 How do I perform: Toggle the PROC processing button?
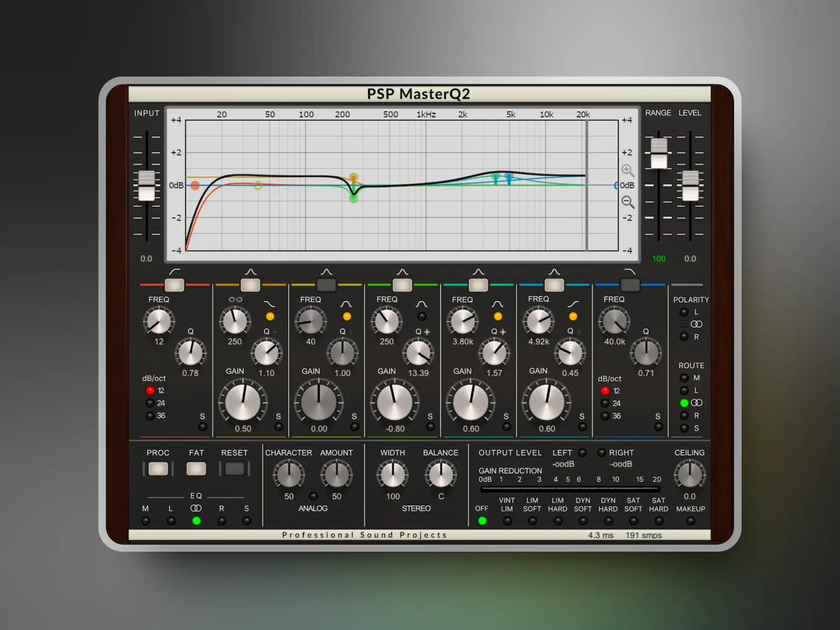(158, 469)
